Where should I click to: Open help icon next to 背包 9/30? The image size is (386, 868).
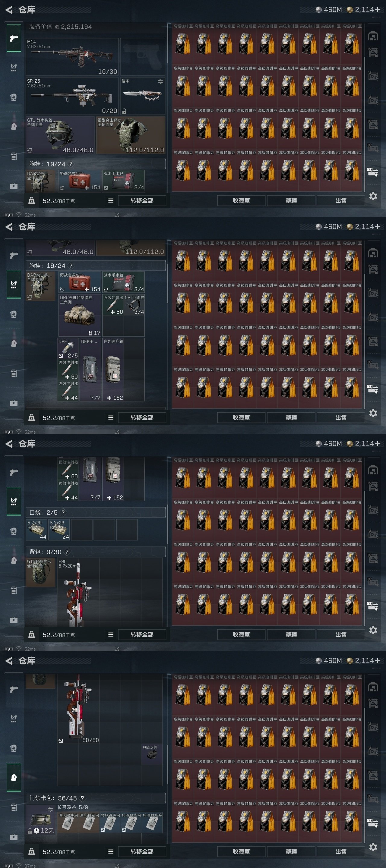67,552
